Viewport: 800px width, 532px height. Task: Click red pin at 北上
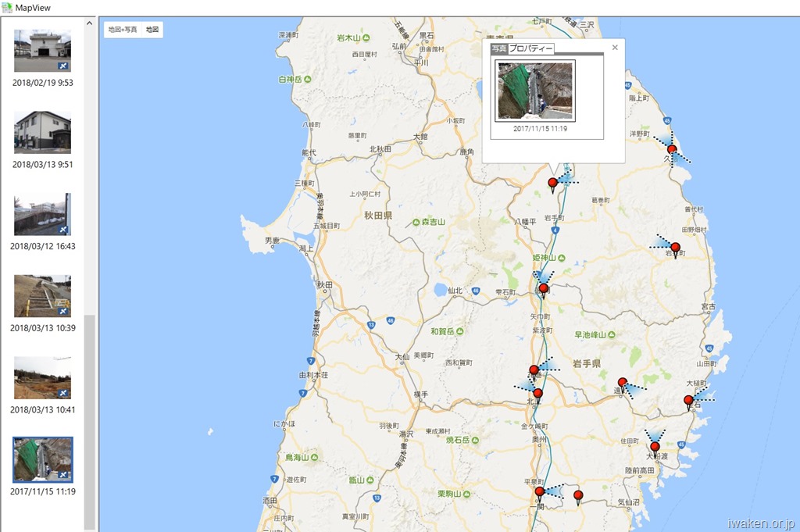click(x=537, y=395)
